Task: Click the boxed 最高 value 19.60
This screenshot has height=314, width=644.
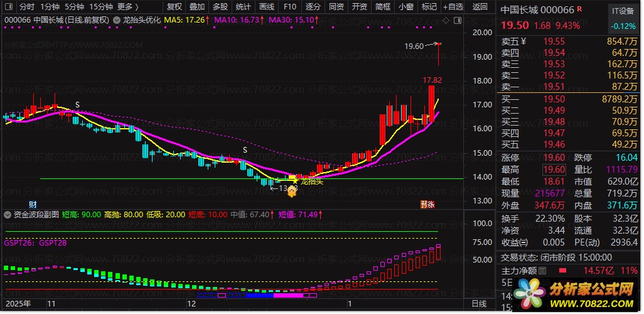Action: (x=554, y=170)
